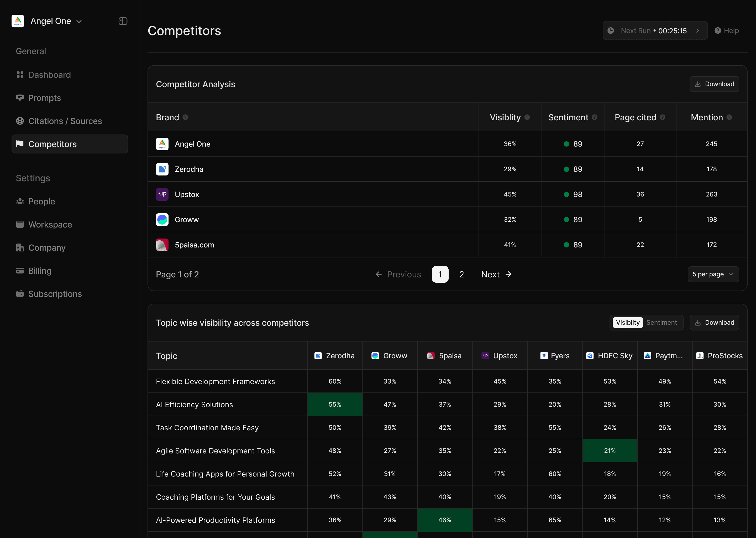Click the Angel One brand logo in table

162,144
